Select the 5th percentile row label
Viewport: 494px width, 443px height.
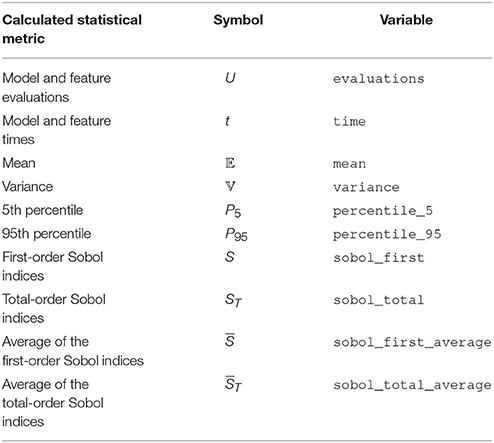(x=42, y=210)
